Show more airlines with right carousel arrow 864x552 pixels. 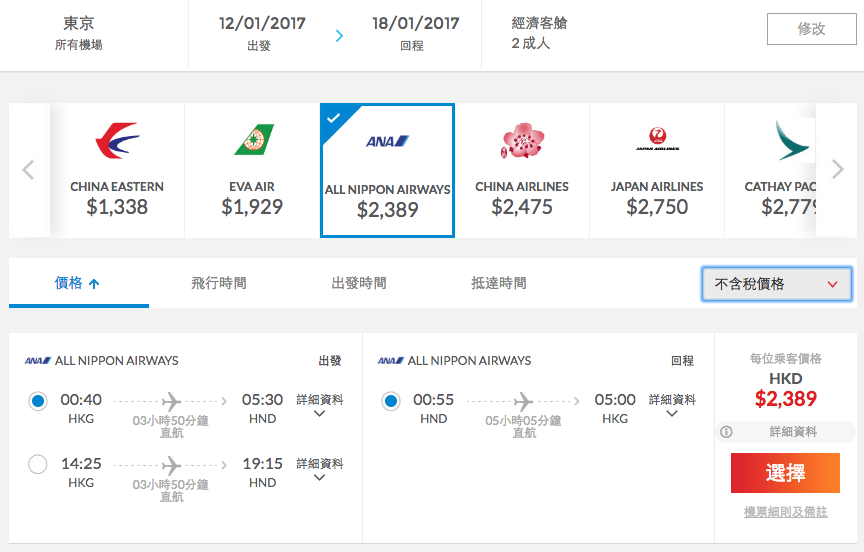coord(838,169)
